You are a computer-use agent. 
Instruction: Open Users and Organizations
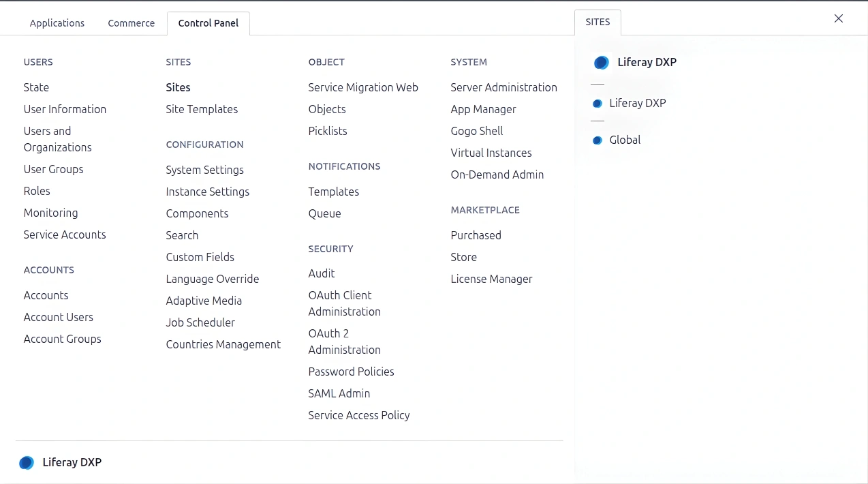pyautogui.click(x=57, y=139)
